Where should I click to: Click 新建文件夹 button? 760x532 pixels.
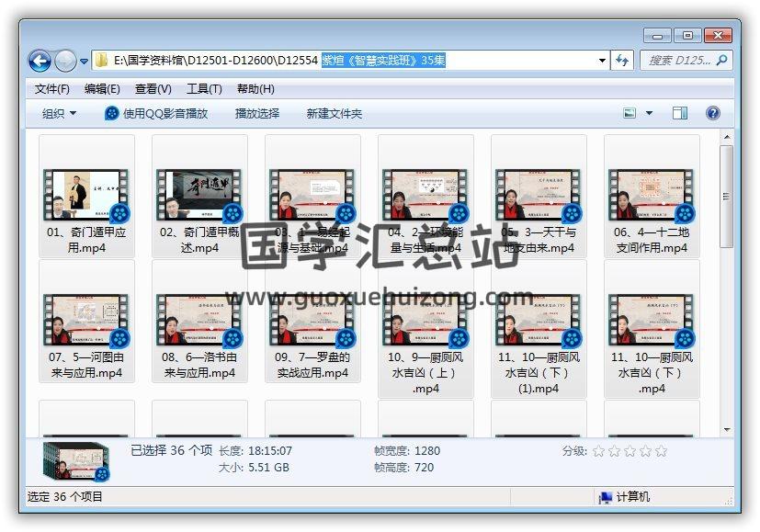click(x=334, y=114)
